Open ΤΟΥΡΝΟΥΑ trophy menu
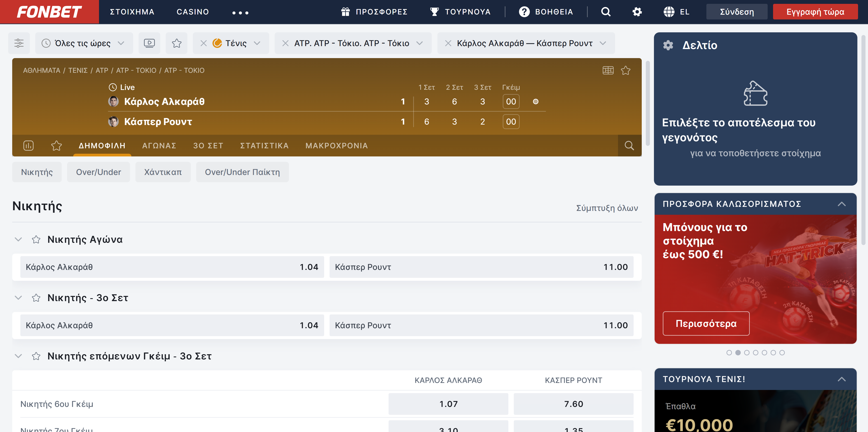This screenshot has height=432, width=868. (x=460, y=12)
